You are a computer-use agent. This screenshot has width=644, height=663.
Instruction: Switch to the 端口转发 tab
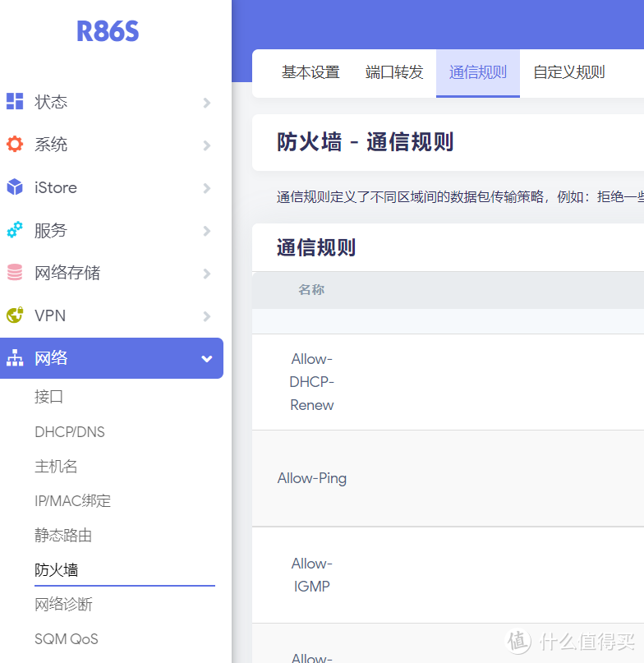(394, 72)
